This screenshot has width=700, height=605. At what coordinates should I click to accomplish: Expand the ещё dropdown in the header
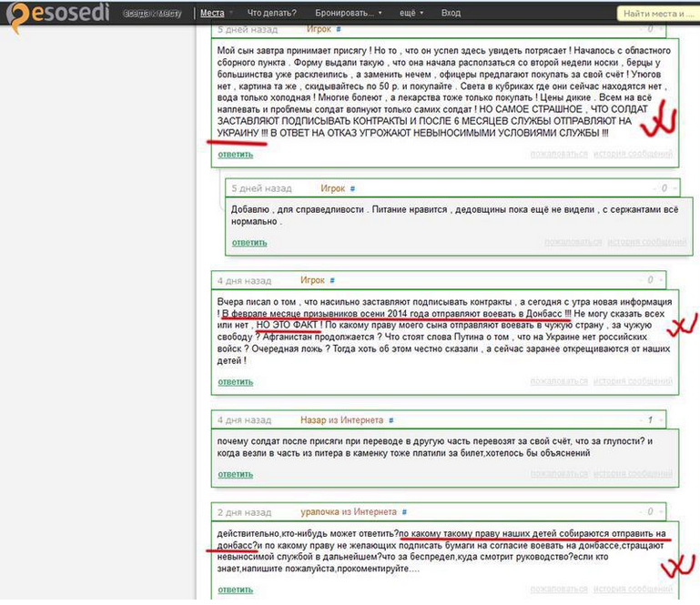click(411, 13)
